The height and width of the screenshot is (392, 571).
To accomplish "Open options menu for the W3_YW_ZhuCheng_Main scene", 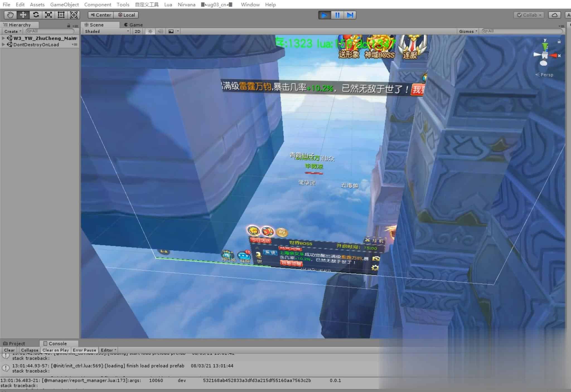I will click(x=75, y=38).
